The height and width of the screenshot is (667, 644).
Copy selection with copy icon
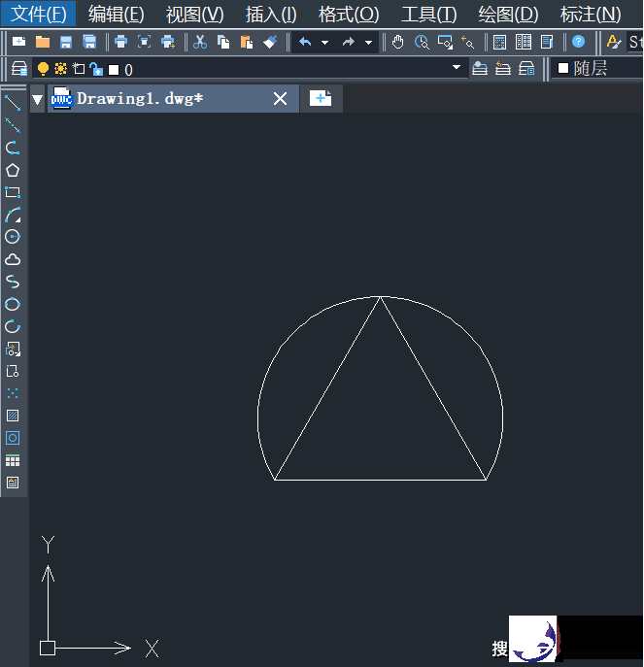coord(223,42)
